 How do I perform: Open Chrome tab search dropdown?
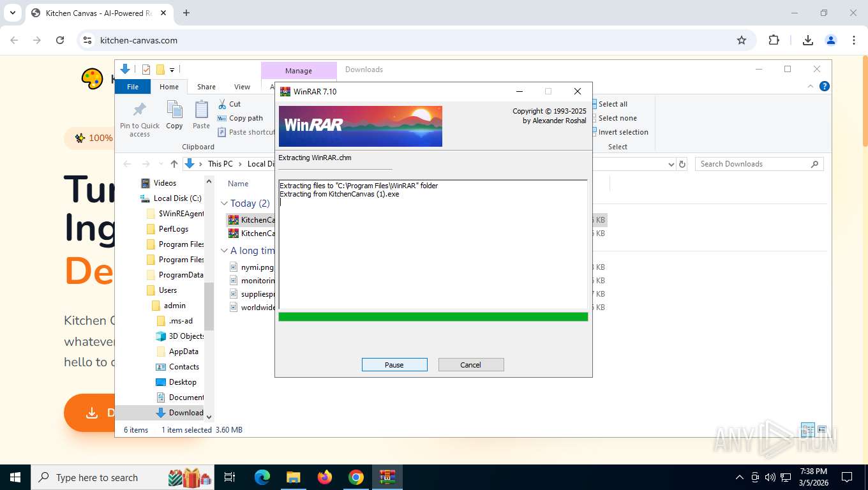coord(13,13)
